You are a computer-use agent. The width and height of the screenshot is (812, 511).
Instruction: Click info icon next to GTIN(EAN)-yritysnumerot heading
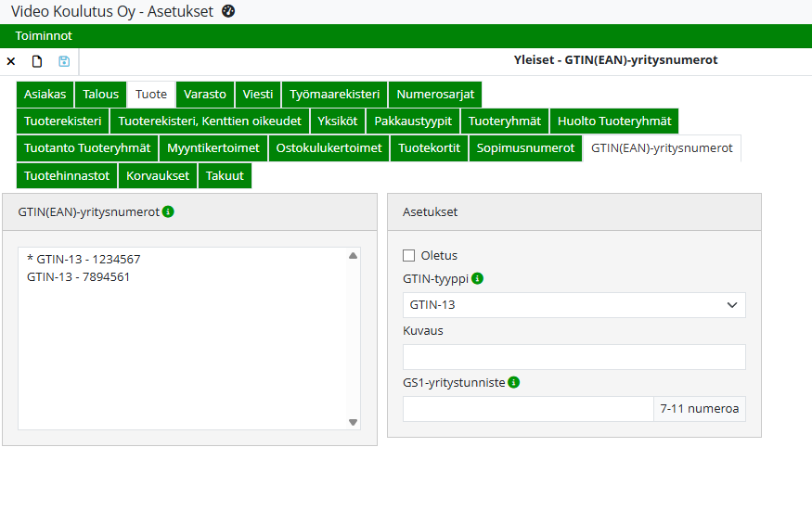(x=168, y=211)
